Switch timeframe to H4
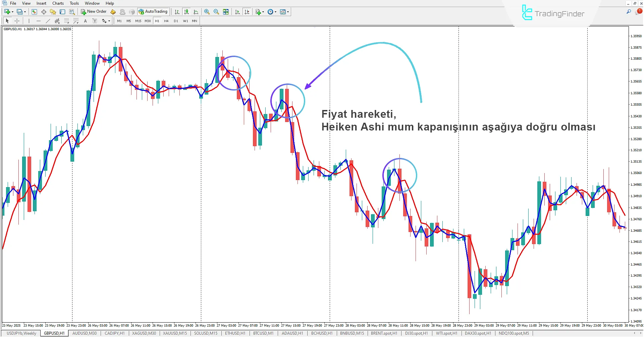The width and height of the screenshot is (644, 337). click(166, 20)
